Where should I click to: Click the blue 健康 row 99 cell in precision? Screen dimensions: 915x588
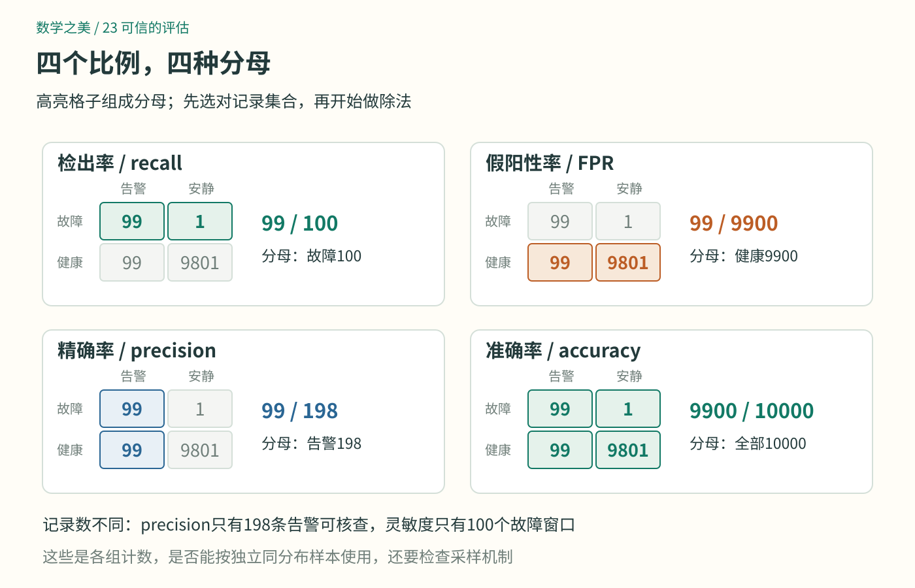click(x=132, y=450)
